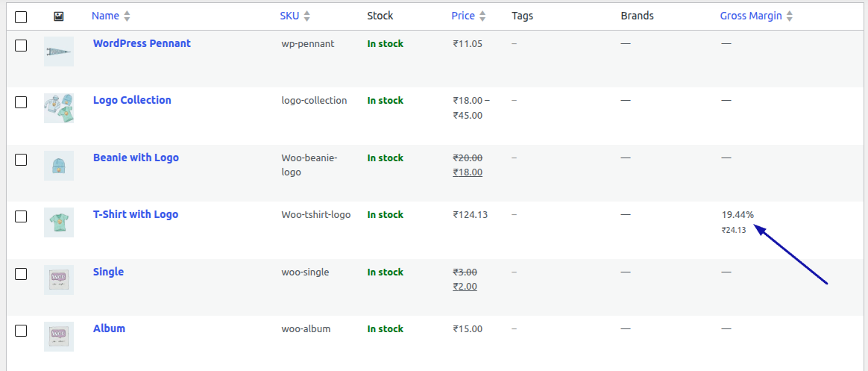Click In stock status for WordPress Pennant
Viewport: 868px width, 371px height.
(386, 44)
